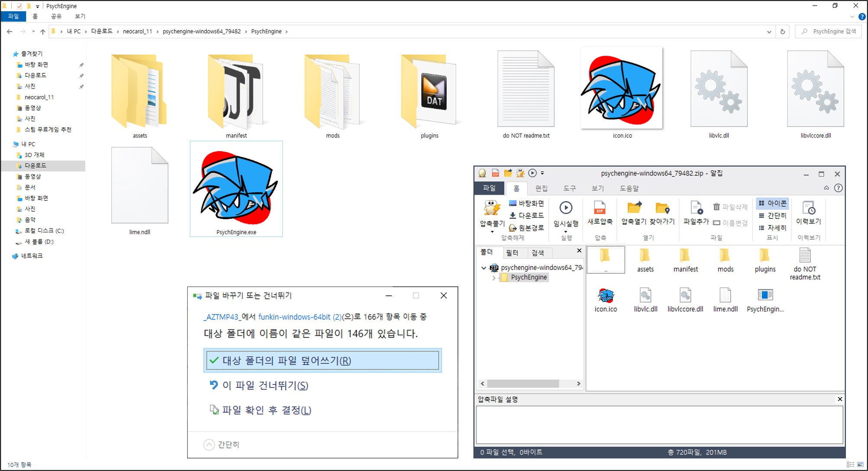Choose 이 파일 건너뛰기 skip option

coord(265,385)
